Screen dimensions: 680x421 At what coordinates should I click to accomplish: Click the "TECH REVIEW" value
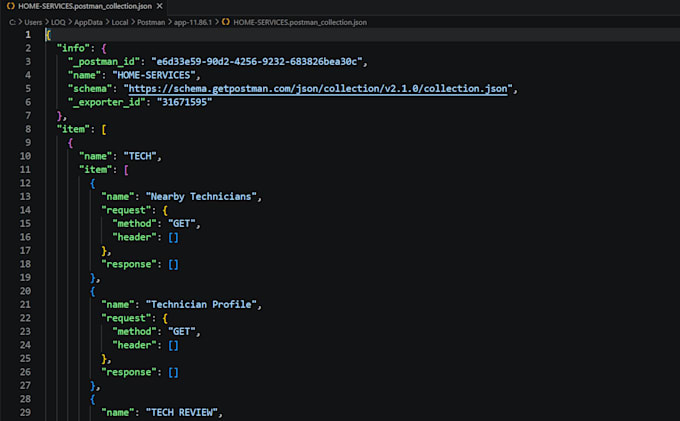pos(181,412)
